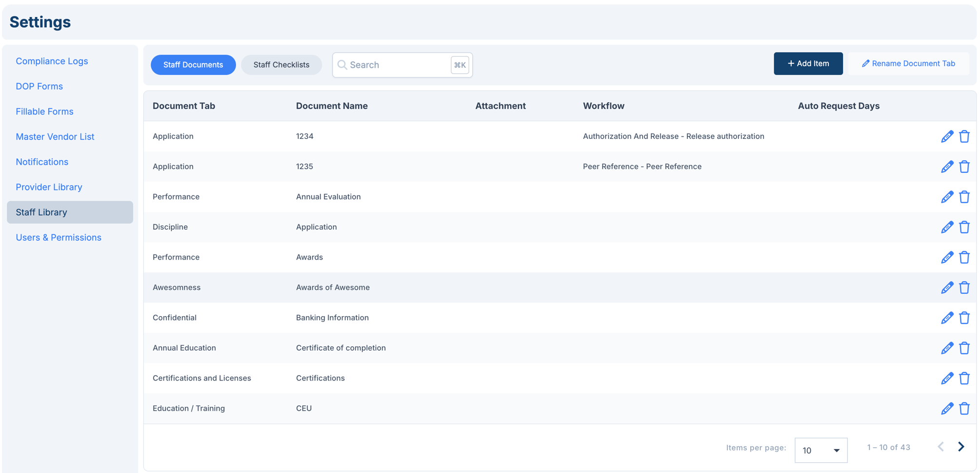Delete the Discipline Application document
The width and height of the screenshot is (980, 473).
click(964, 227)
